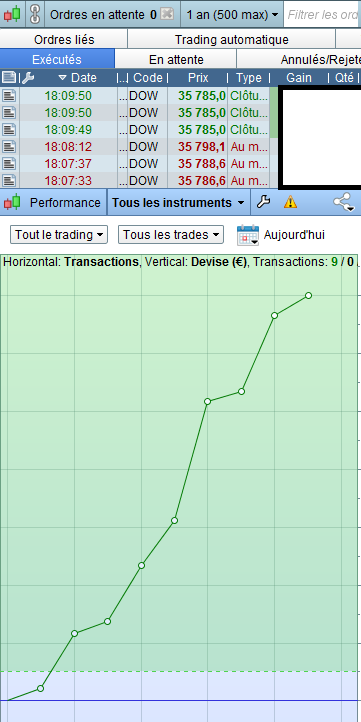
Task: Select the 18:07:33 time cell
Action: tap(68, 180)
